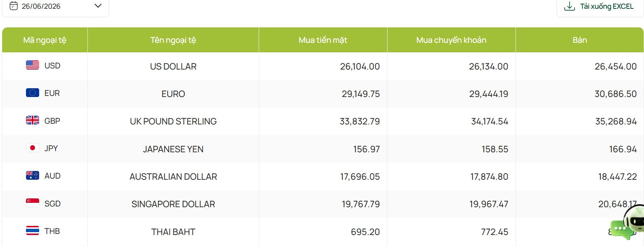Click the UK flag icon for GBP

point(33,120)
